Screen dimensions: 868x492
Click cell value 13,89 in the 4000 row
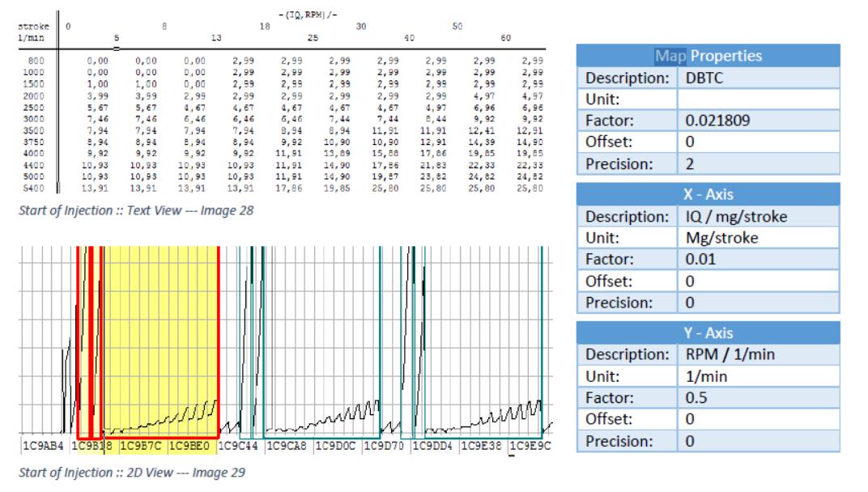pyautogui.click(x=337, y=153)
